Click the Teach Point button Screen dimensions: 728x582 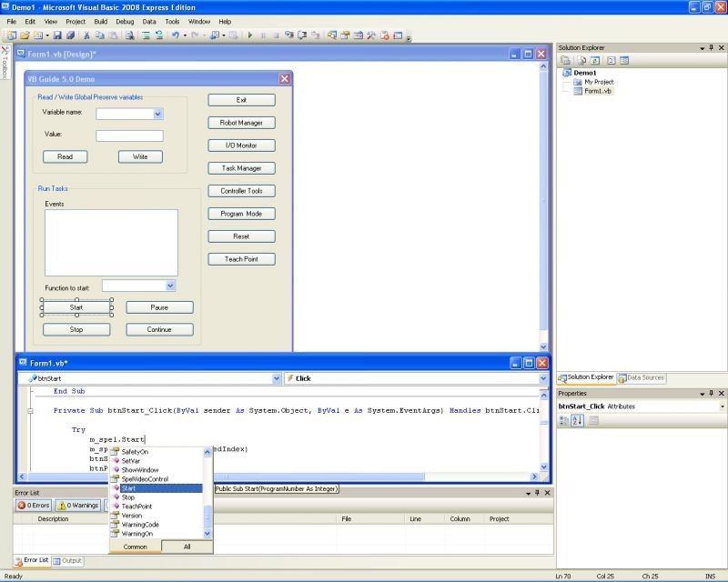[x=241, y=259]
